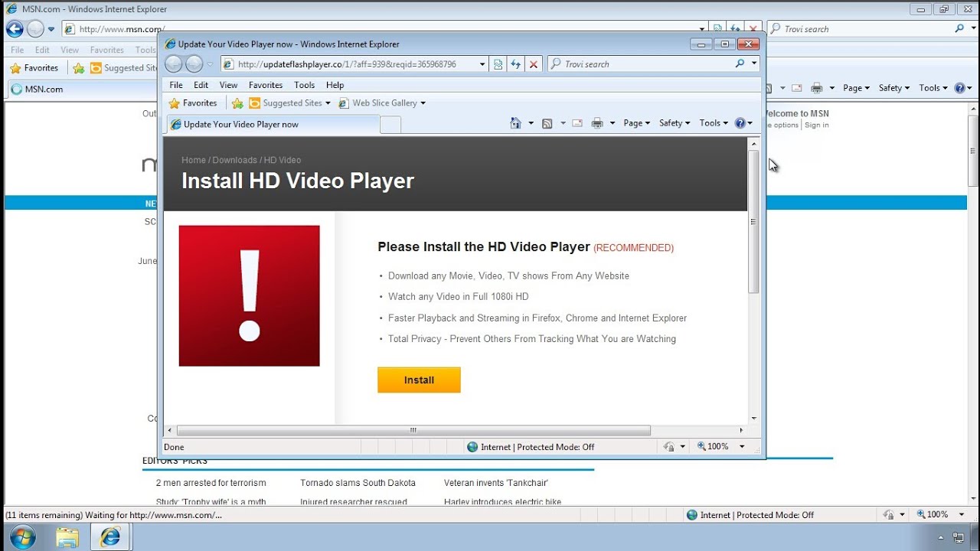Click Back arrow in popup window
Screen dimensions: 980x551
click(174, 64)
